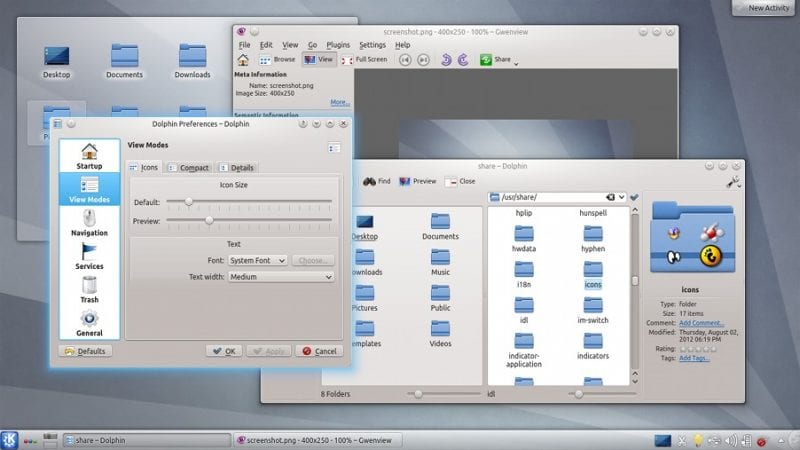Select im-switch folder
The width and height of the screenshot is (800, 450).
click(x=593, y=311)
